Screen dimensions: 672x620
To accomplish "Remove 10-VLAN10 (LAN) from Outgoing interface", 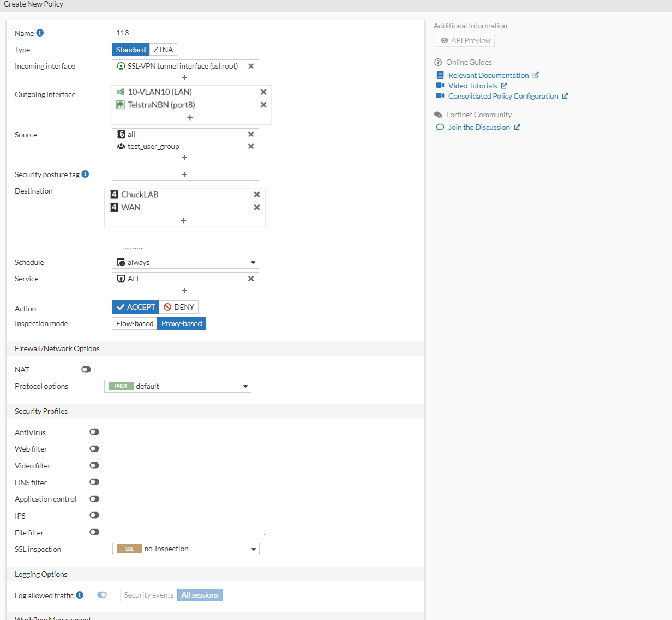I will 263,92.
